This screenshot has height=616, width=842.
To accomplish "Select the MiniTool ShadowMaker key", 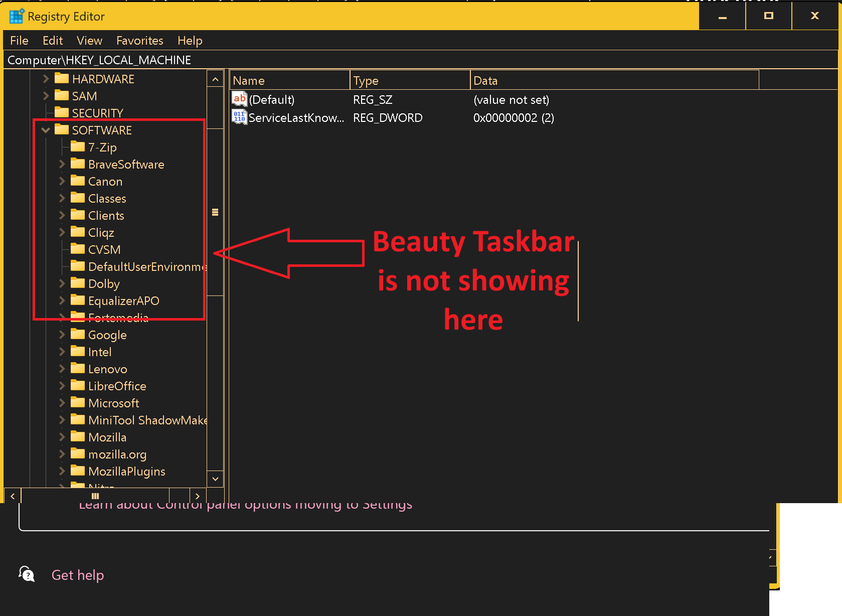I will point(147,420).
